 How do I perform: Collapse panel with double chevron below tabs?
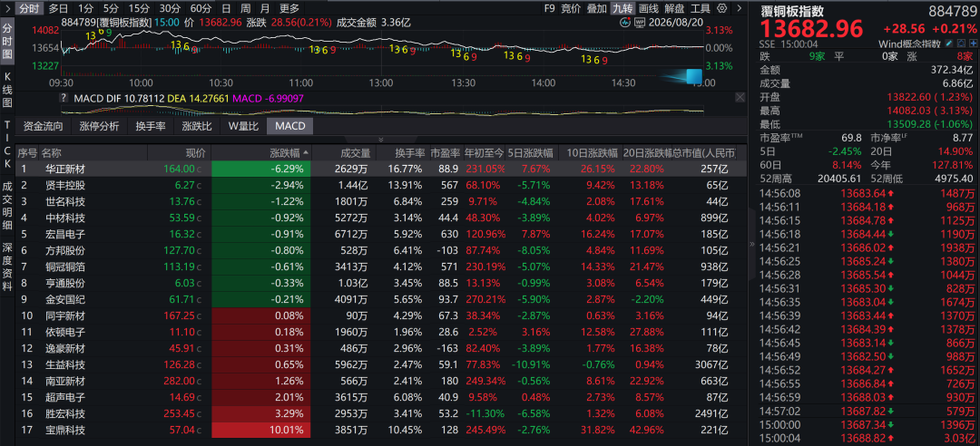[x=381, y=140]
